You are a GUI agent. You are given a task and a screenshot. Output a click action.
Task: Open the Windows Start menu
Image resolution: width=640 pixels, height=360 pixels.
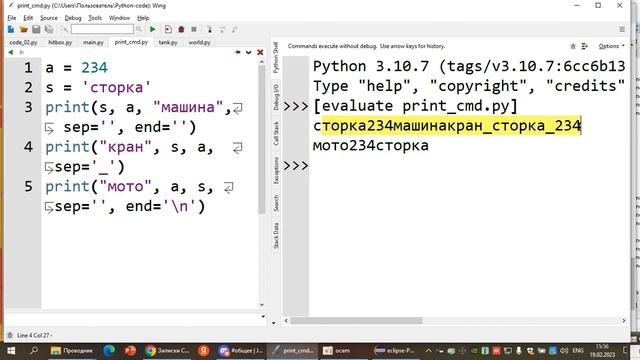pyautogui.click(x=11, y=350)
